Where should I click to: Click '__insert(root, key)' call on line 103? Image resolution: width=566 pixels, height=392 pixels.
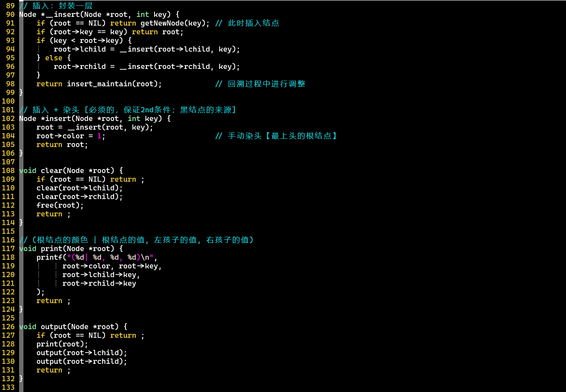click(108, 127)
